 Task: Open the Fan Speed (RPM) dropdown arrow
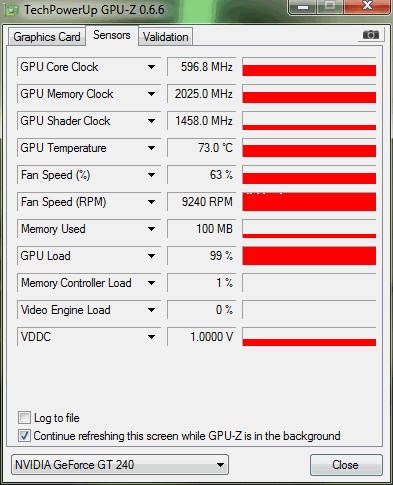click(151, 202)
